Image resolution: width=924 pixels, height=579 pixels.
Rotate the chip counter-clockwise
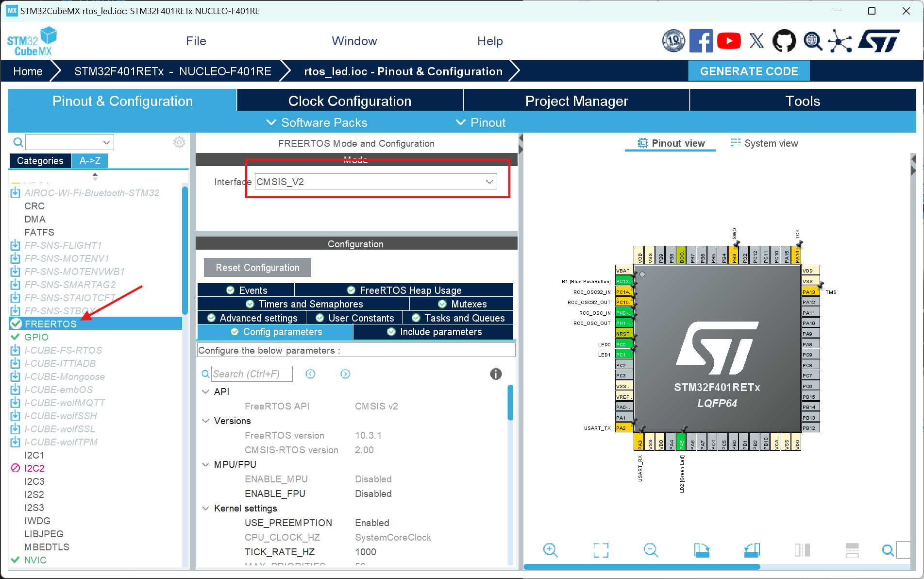(x=752, y=550)
